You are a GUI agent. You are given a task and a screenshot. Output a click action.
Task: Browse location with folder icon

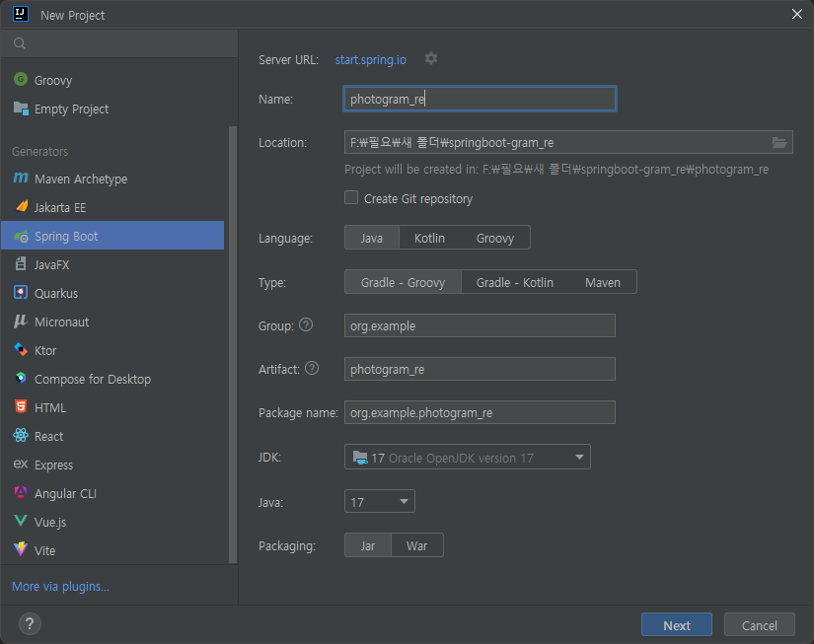coord(779,142)
